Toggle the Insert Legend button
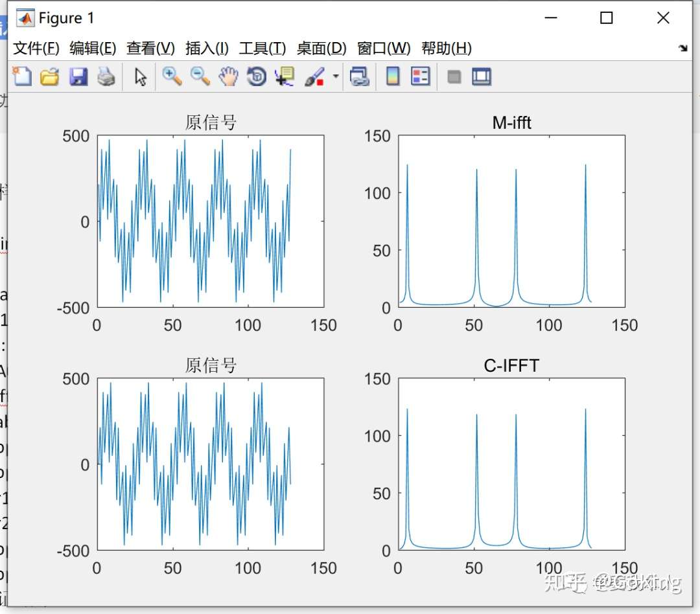The width and height of the screenshot is (700, 614). click(x=420, y=76)
